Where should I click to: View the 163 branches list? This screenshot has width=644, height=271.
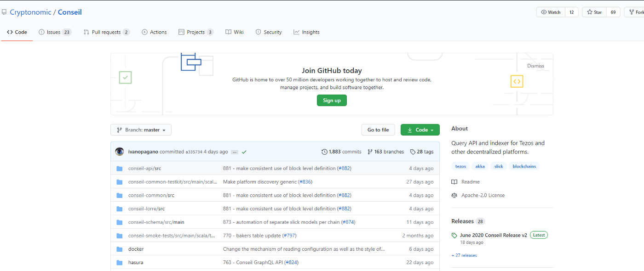point(385,152)
